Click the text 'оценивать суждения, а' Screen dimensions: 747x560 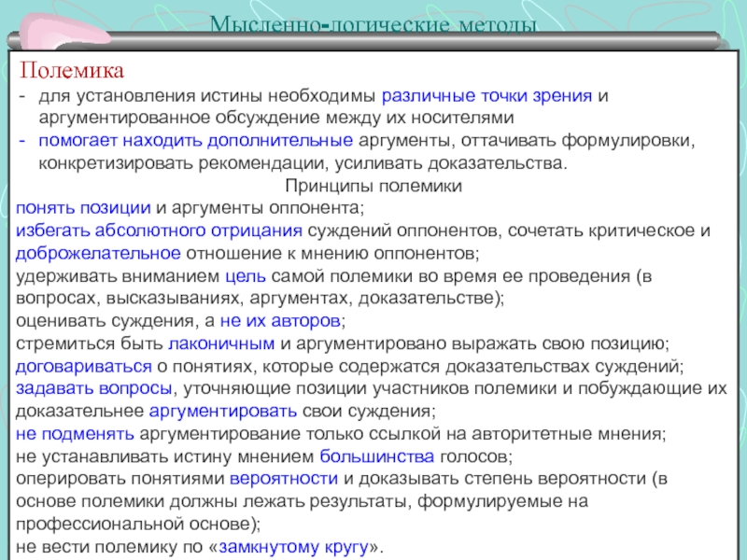click(115, 321)
